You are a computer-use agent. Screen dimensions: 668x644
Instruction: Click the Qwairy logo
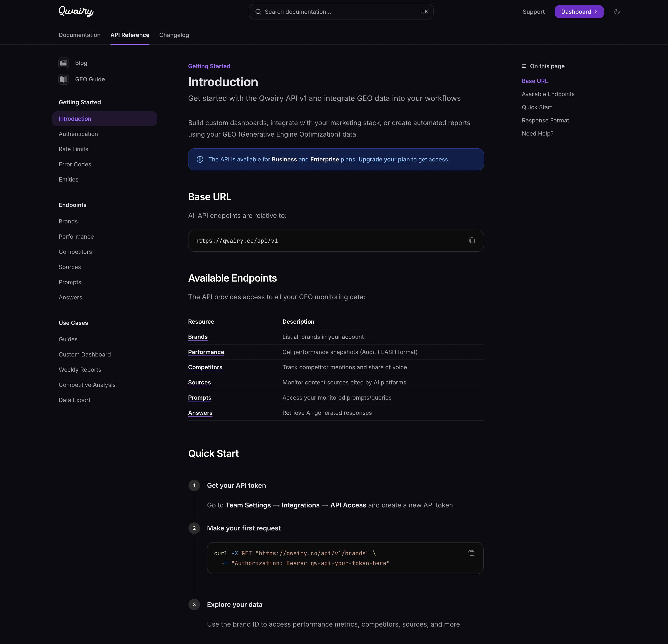click(76, 11)
